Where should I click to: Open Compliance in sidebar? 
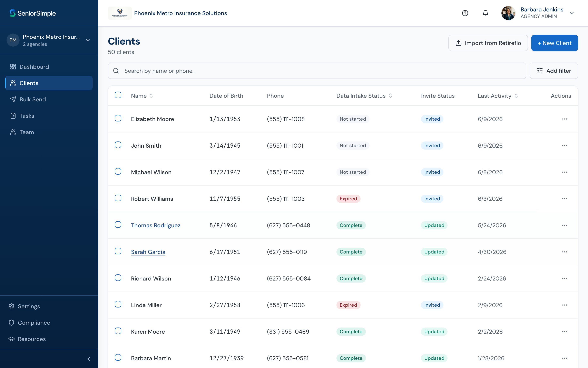coord(49,322)
